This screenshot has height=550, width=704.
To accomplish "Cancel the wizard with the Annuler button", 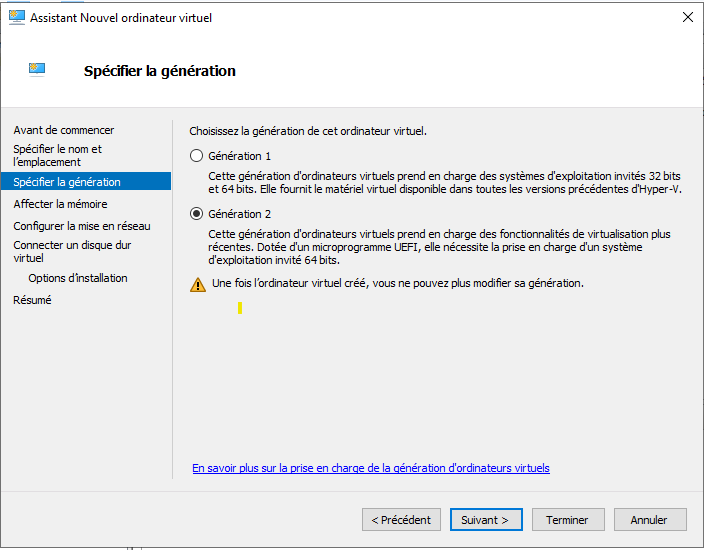I will [649, 520].
